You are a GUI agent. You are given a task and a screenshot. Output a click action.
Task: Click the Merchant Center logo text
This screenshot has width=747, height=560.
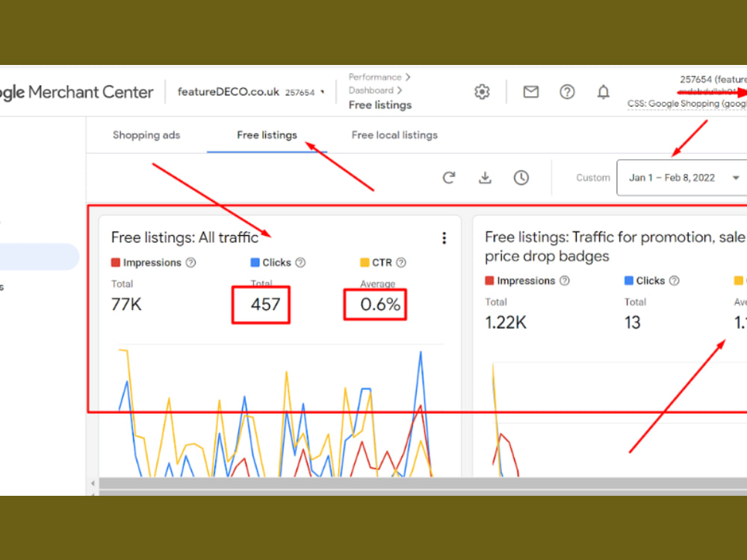click(x=77, y=92)
